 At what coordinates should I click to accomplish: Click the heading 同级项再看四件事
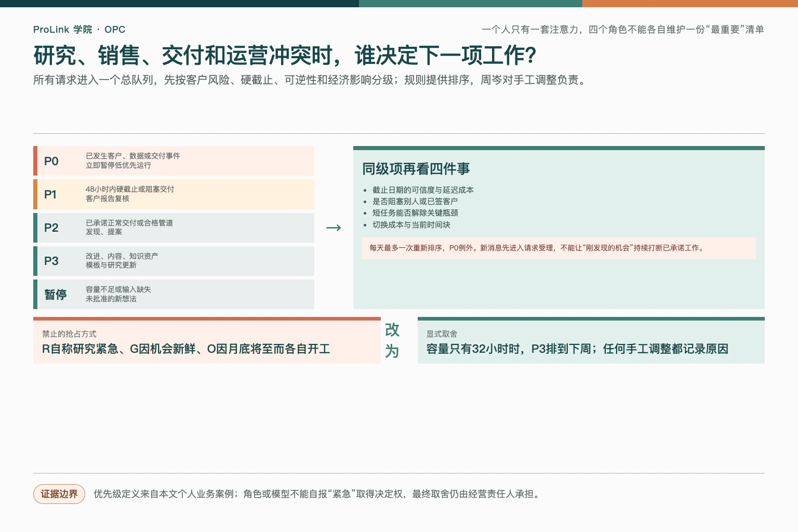point(416,169)
